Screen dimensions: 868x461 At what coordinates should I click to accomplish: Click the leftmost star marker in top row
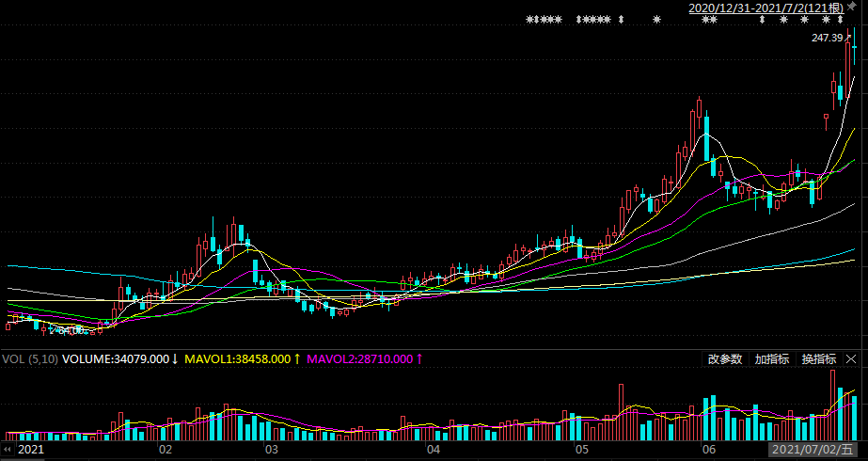pyautogui.click(x=529, y=20)
